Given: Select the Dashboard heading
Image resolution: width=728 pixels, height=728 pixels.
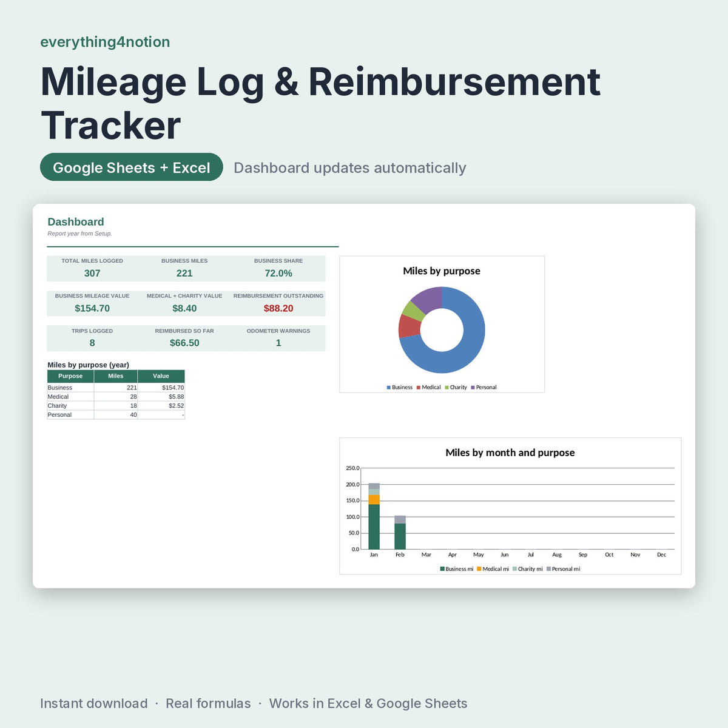Looking at the screenshot, I should (x=76, y=222).
